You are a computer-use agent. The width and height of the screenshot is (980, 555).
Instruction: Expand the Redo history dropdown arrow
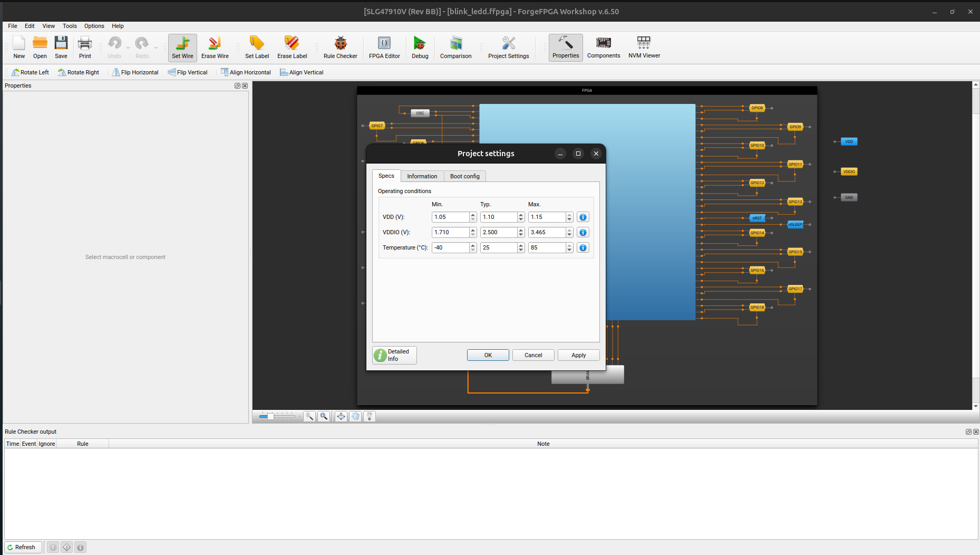pos(156,48)
